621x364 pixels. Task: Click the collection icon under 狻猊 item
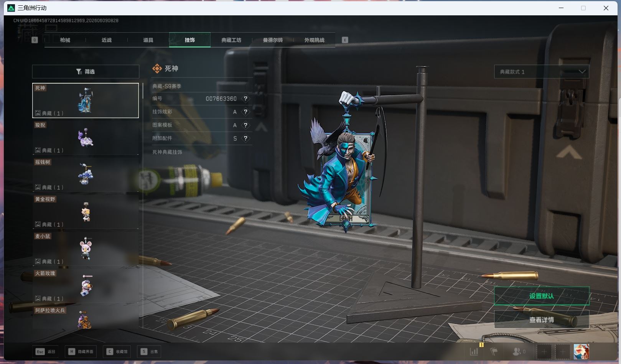(38, 150)
